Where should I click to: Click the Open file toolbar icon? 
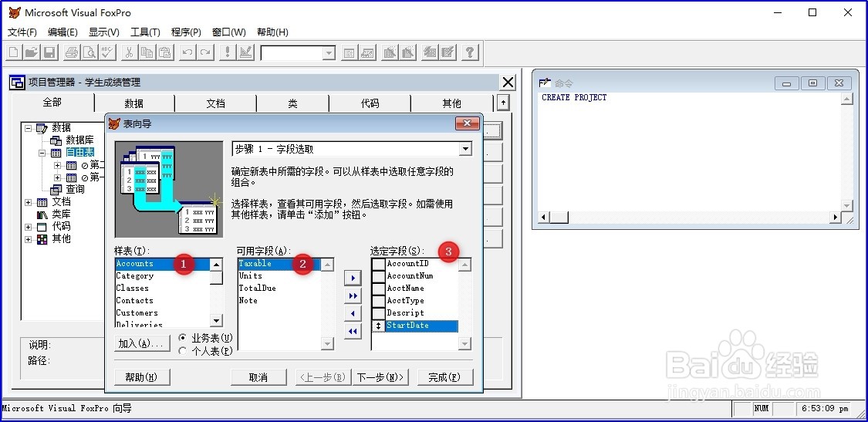pos(31,52)
